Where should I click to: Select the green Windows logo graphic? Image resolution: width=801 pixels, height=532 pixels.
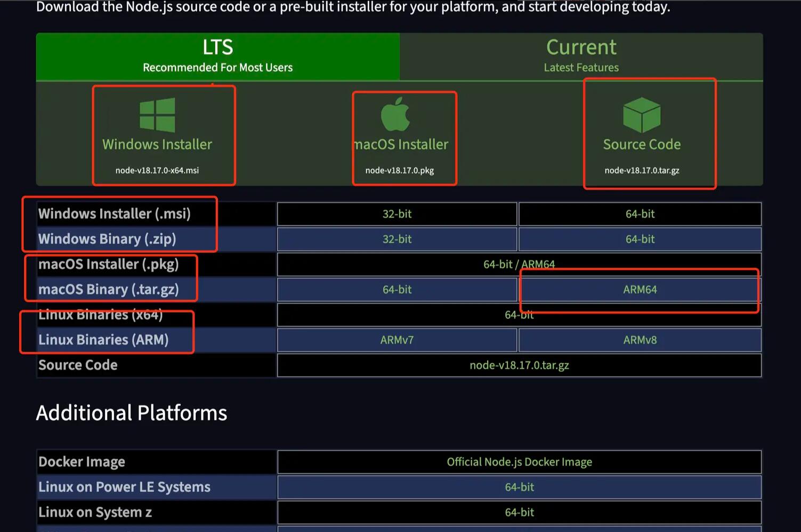tap(157, 114)
